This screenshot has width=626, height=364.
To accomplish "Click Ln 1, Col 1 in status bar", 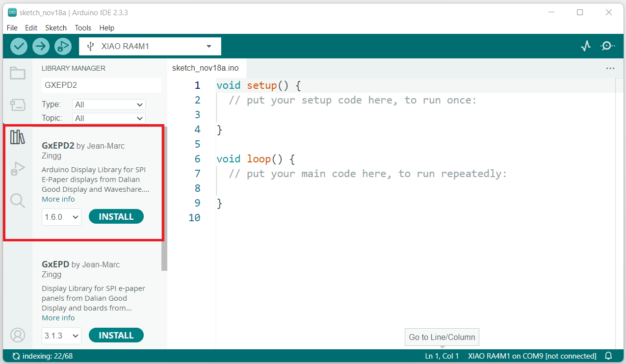I will 442,356.
